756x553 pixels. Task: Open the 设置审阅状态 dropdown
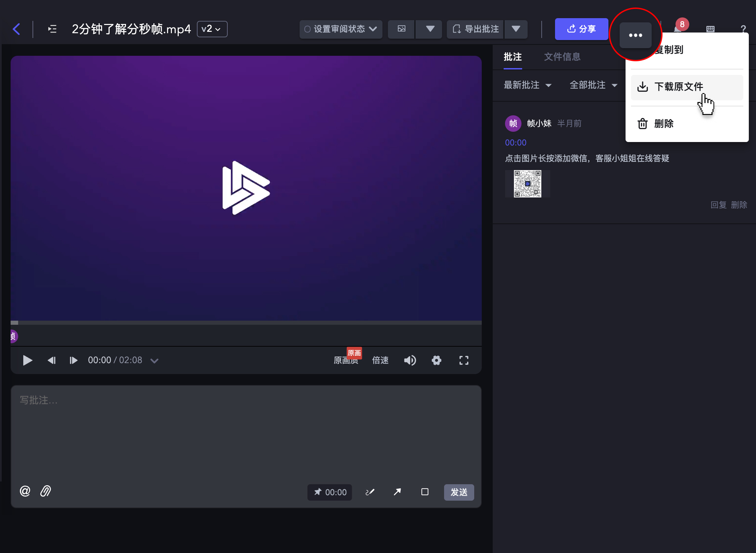click(x=341, y=29)
